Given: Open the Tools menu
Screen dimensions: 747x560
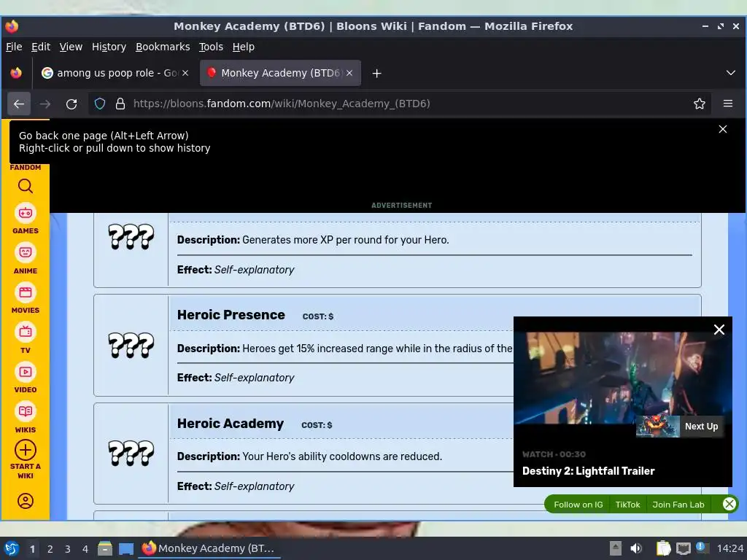Looking at the screenshot, I should (211, 47).
